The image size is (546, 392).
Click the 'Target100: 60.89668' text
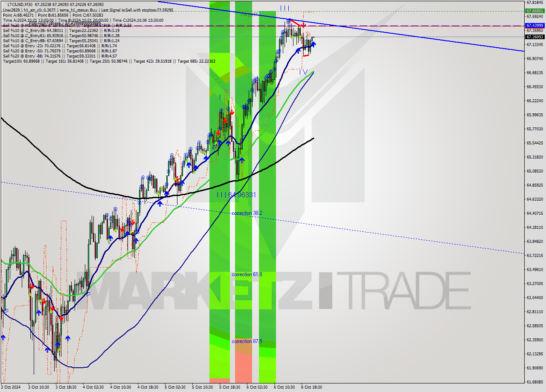point(21,61)
